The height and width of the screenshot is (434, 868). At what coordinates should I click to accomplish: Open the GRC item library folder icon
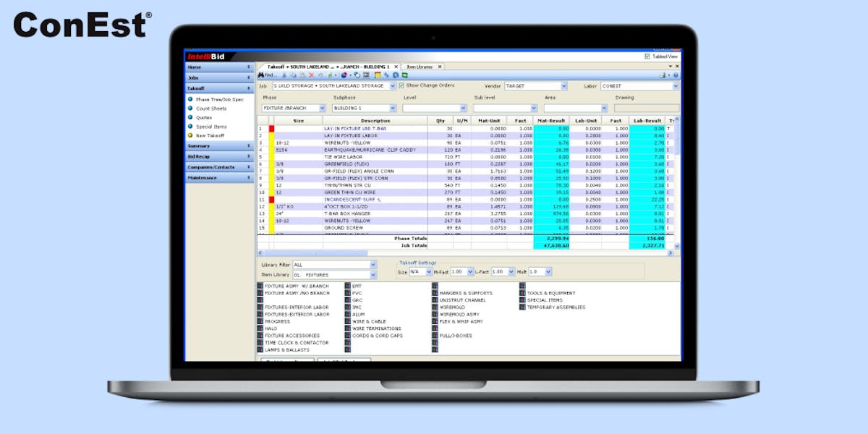[348, 300]
